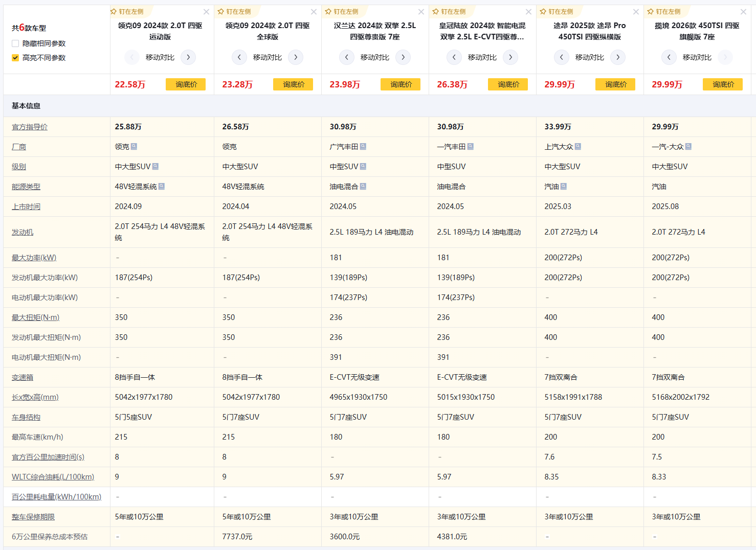Image resolution: width=756 pixels, height=550 pixels.
Task: Click the lookup icon next to 中型SUV
Action: pos(363,167)
